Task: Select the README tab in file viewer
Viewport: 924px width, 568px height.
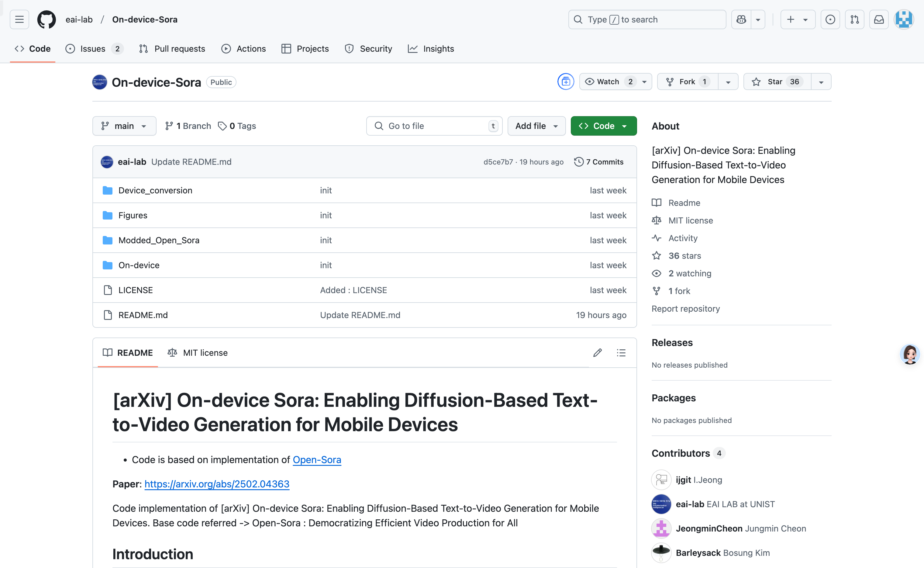Action: coord(128,353)
